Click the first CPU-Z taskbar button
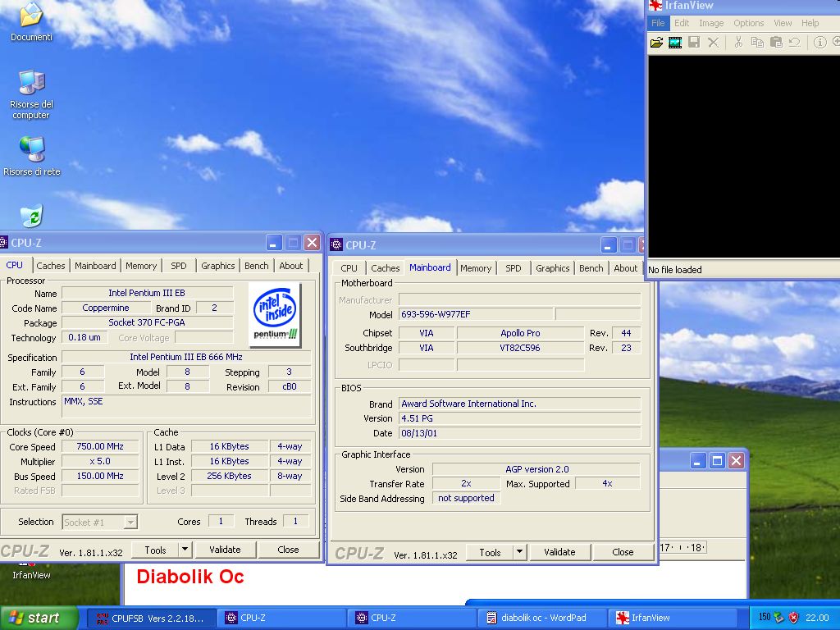The height and width of the screenshot is (630, 840). [x=283, y=618]
